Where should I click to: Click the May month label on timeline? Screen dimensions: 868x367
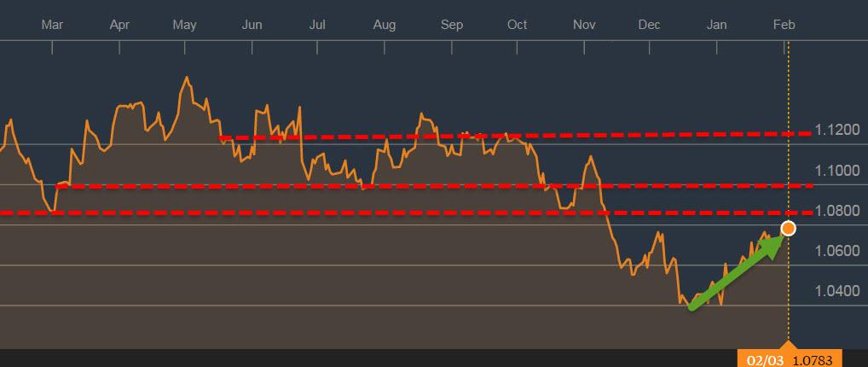coord(184,26)
